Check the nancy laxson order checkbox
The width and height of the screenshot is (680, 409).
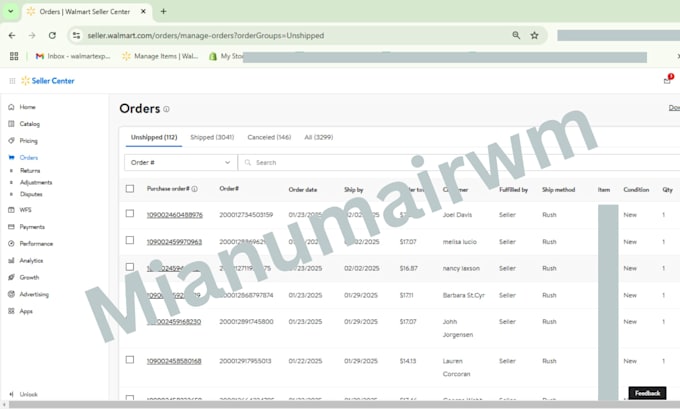(x=130, y=267)
